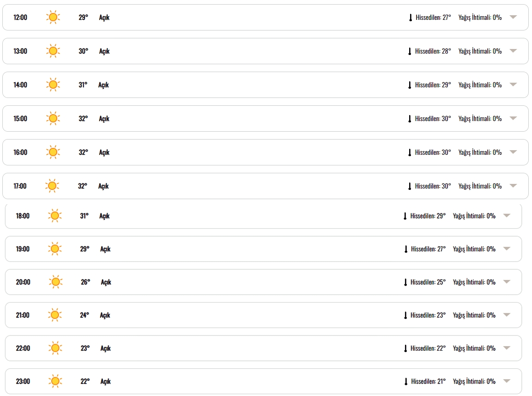
Task: Select the sun icon at 22:00
Action: point(55,348)
